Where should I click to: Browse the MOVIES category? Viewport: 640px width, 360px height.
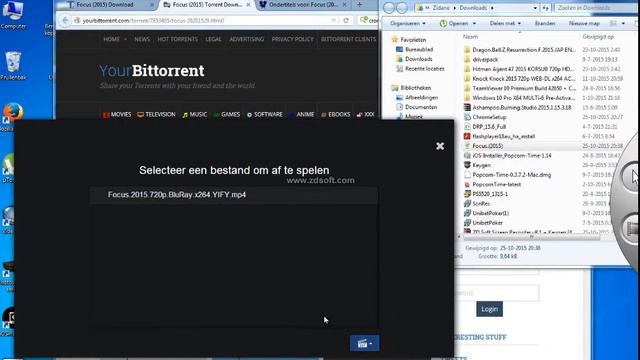coord(117,115)
